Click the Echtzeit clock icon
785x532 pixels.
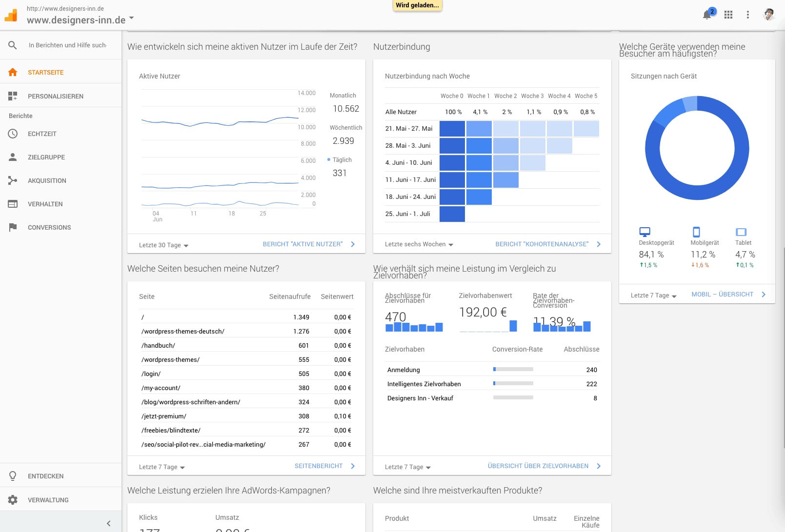click(x=13, y=134)
